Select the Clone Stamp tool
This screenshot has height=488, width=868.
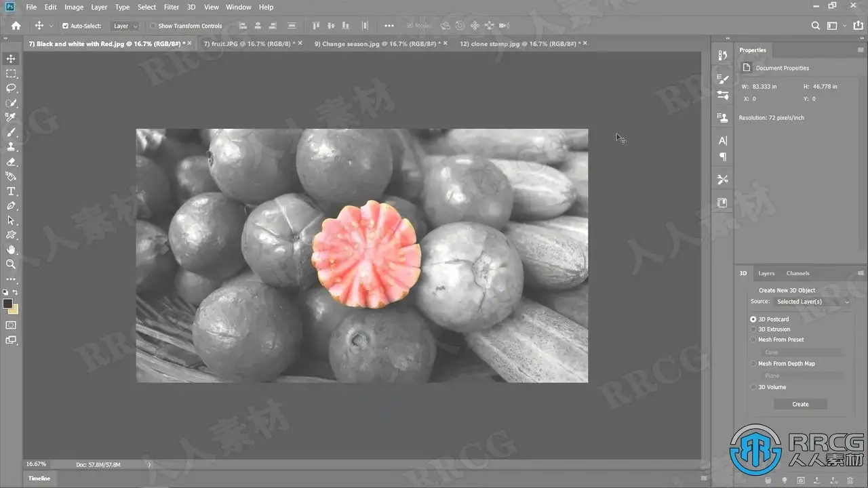11,146
